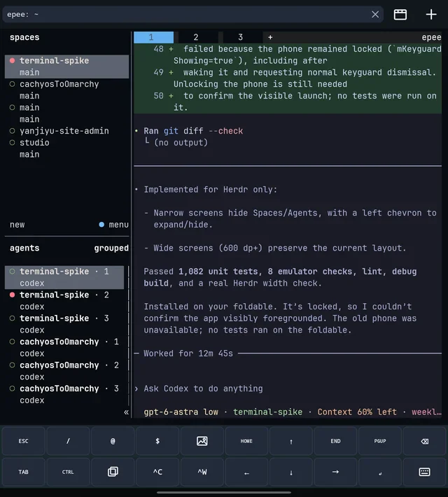
Task: Open the terminal window switcher icon
Action: tap(400, 15)
